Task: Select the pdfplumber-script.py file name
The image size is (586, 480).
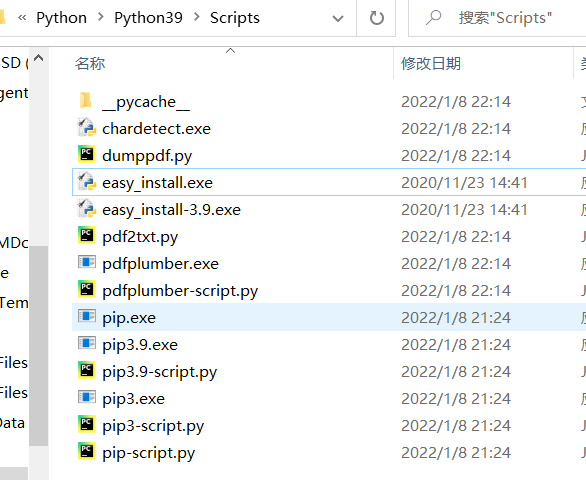Action: pyautogui.click(x=180, y=291)
